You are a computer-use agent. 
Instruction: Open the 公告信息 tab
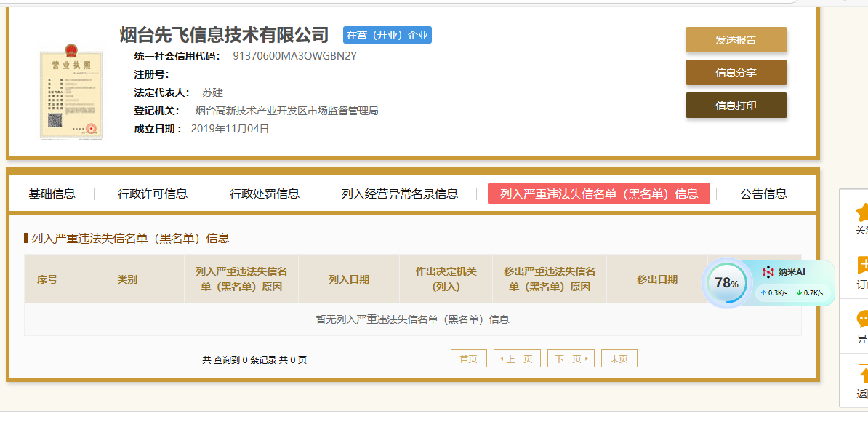763,194
